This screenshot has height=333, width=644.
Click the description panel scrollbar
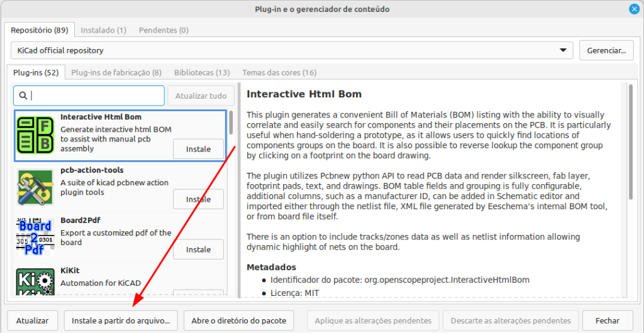pyautogui.click(x=630, y=141)
